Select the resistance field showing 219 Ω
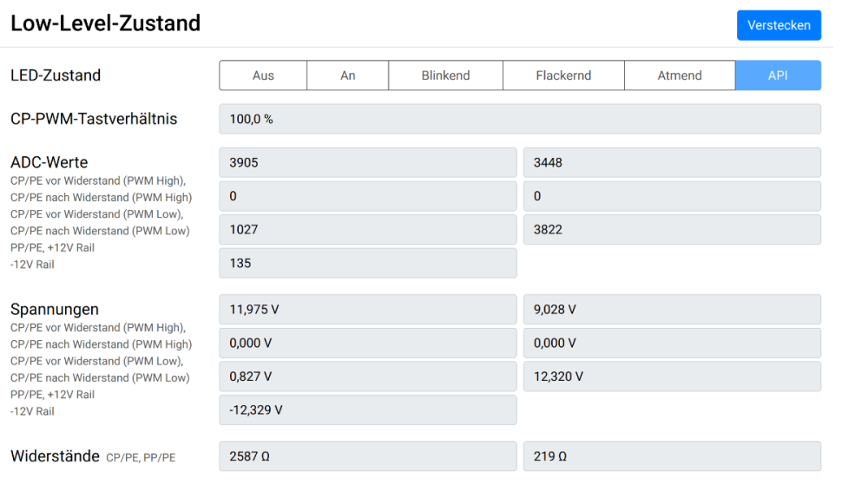Screen dimensions: 868x485 (672, 456)
